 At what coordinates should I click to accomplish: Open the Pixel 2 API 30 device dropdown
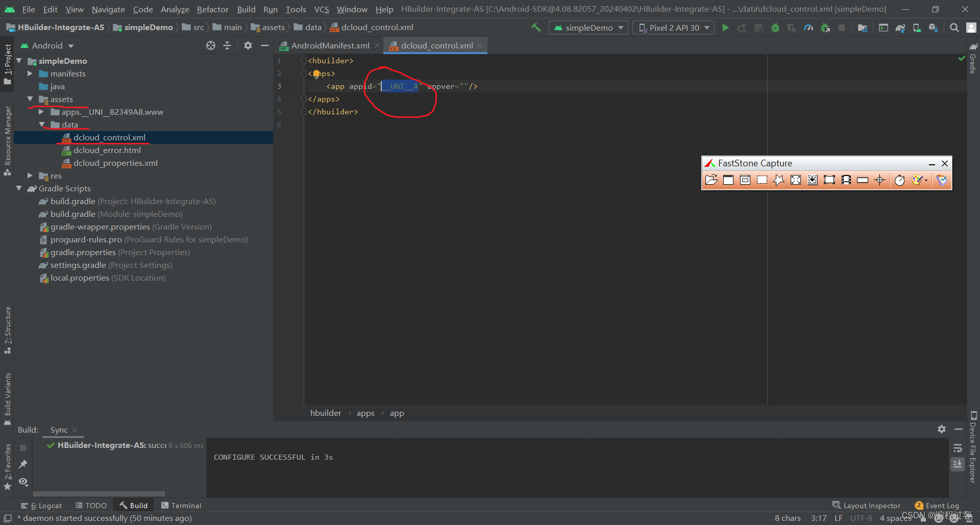point(674,28)
